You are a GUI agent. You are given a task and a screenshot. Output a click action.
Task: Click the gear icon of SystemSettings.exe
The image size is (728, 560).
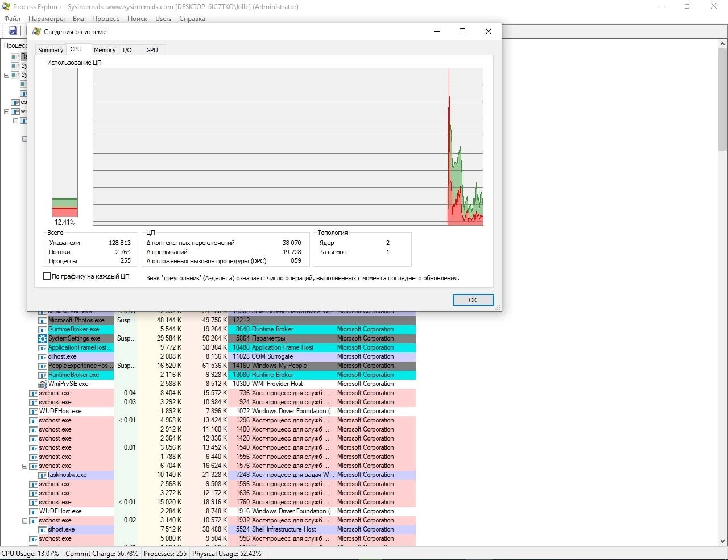(x=43, y=338)
